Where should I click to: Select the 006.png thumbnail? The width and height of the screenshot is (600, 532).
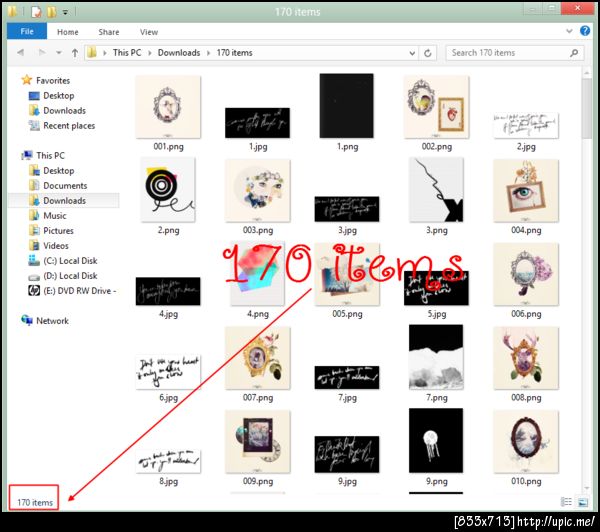point(526,274)
